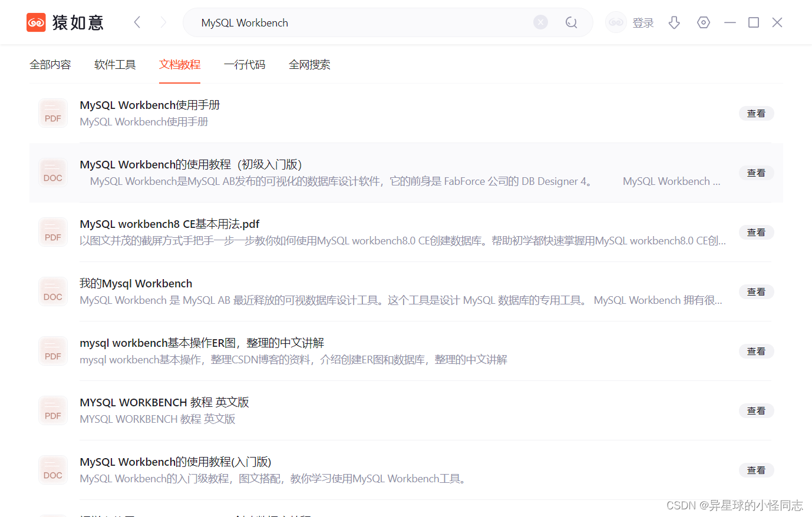Viewport: 812px width, 517px height.
Task: Click gray subtitle MySQL Workbench使用手册
Action: (x=144, y=122)
